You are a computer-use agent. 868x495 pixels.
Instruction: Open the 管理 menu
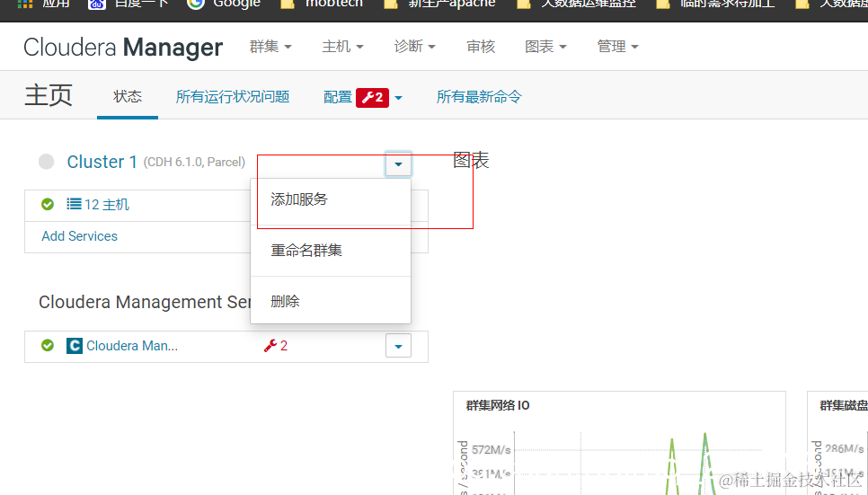617,47
